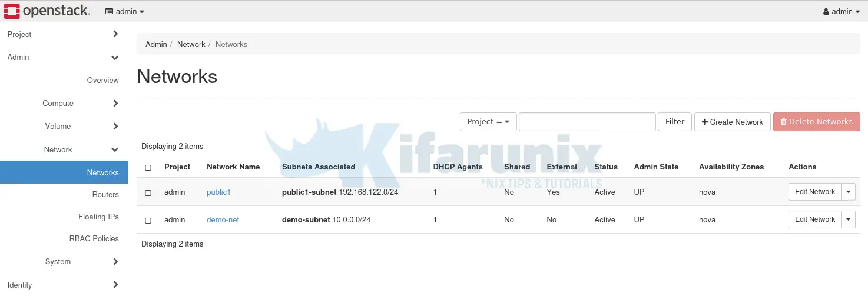Click the Admin breadcrumb link
The height and width of the screenshot is (306, 868).
pos(156,44)
